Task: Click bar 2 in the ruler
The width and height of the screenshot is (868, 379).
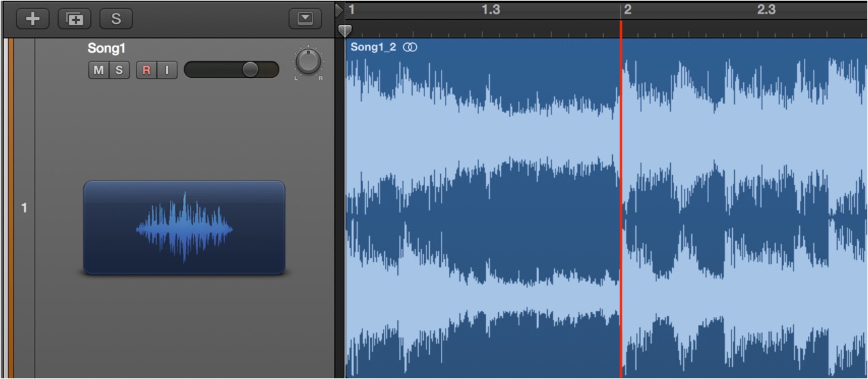Action: [x=628, y=10]
